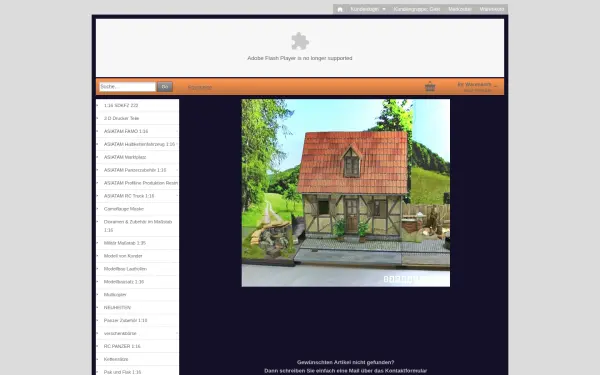Open the Merkzettel wishlist link
The width and height of the screenshot is (600, 375).
[x=460, y=9]
